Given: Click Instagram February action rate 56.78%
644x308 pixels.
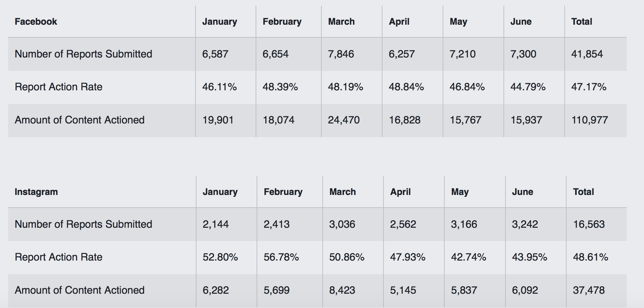Looking at the screenshot, I should point(281,257).
